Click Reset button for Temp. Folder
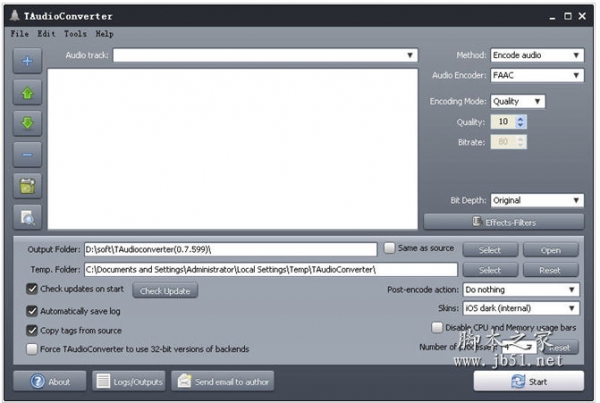The width and height of the screenshot is (600, 403). pyautogui.click(x=551, y=270)
